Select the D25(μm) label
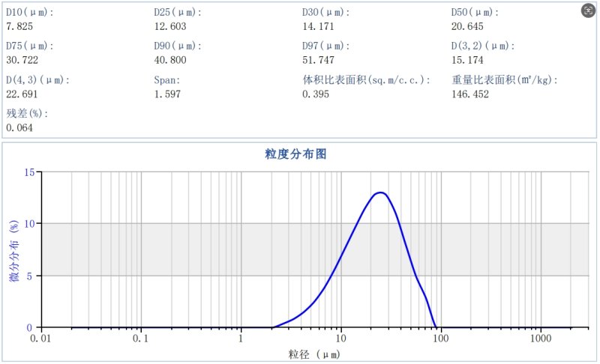Image resolution: width=600 pixels, height=364 pixels. pyautogui.click(x=177, y=13)
